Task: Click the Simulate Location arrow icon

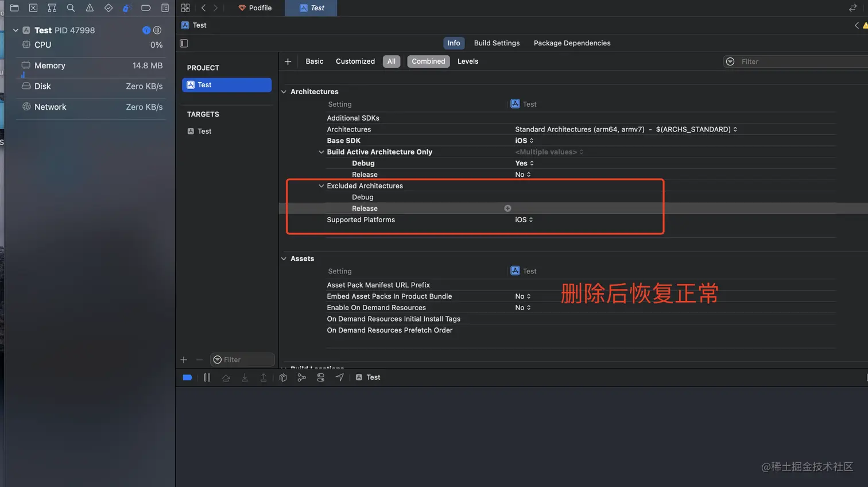Action: click(339, 377)
